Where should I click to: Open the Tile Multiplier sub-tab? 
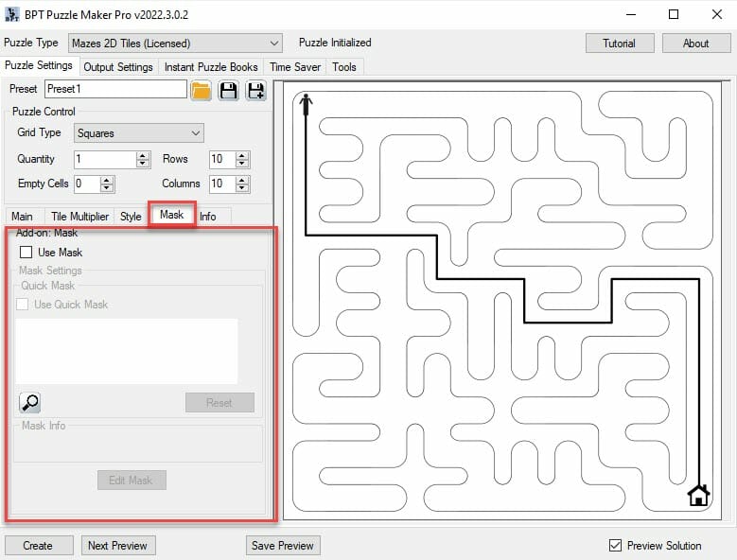click(79, 216)
